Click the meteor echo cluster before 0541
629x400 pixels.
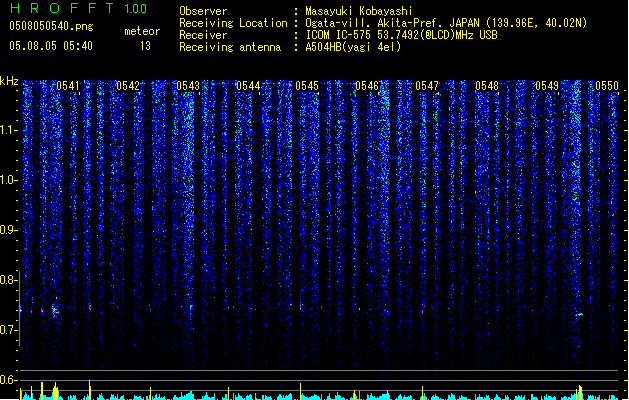[55, 310]
